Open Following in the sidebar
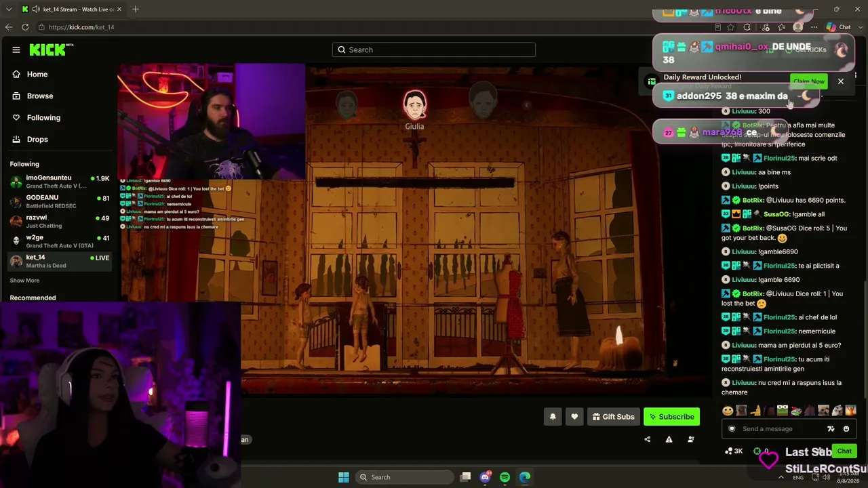Screen dimensions: 868x488 (43, 117)
